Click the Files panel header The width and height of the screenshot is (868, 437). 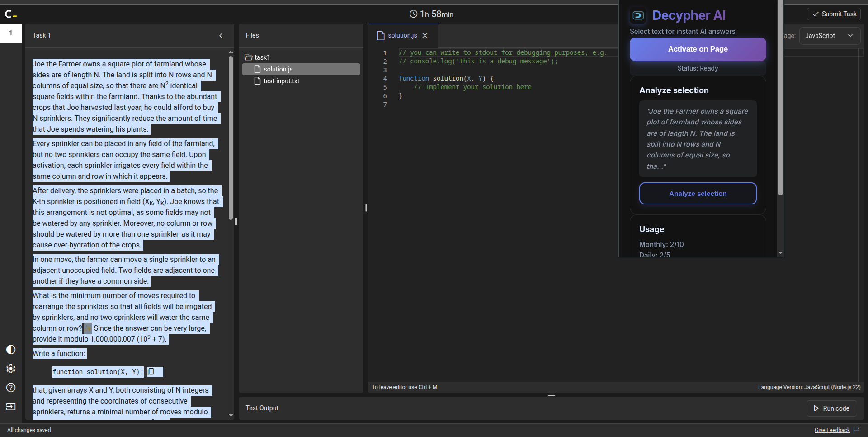point(252,35)
